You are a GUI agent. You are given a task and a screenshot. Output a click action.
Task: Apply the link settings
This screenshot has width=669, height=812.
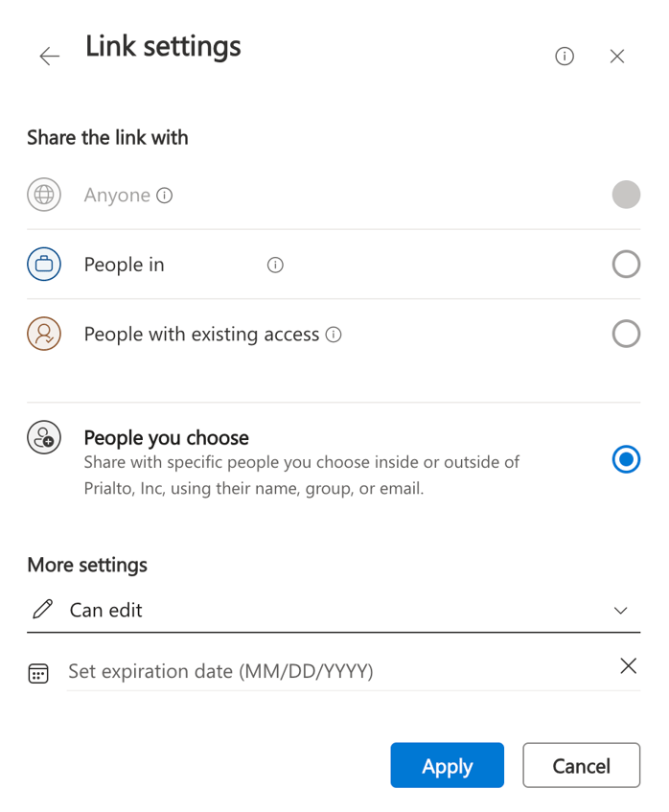(447, 765)
